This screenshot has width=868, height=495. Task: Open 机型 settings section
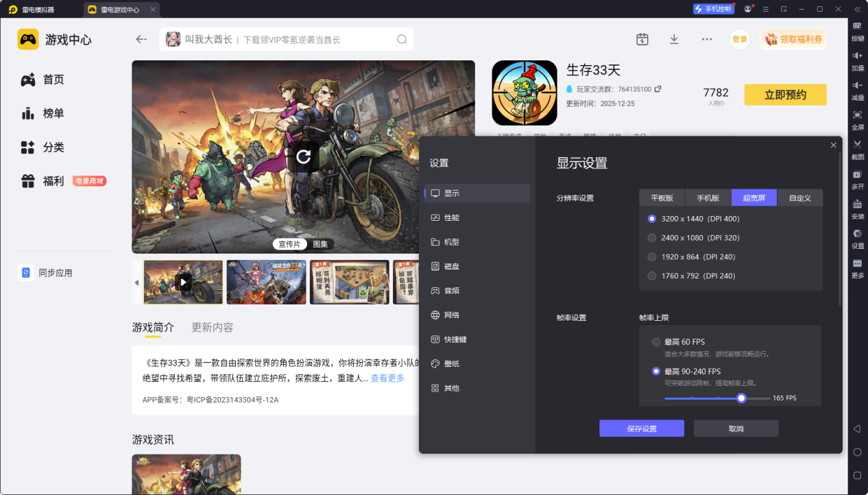point(477,242)
